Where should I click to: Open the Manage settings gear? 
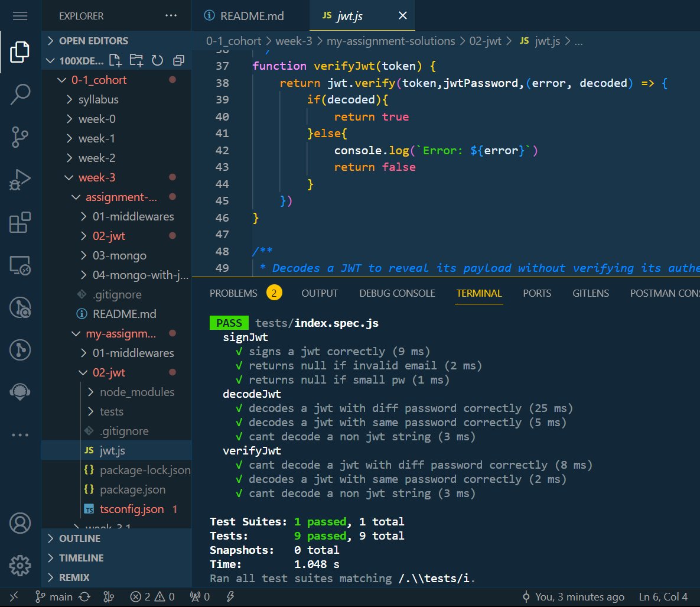click(20, 566)
